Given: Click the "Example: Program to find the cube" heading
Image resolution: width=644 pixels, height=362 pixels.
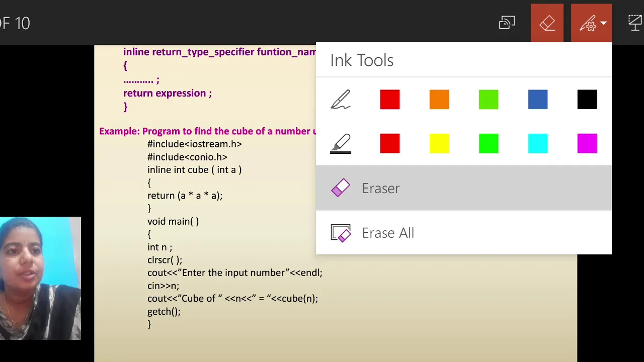Looking at the screenshot, I should point(208,131).
